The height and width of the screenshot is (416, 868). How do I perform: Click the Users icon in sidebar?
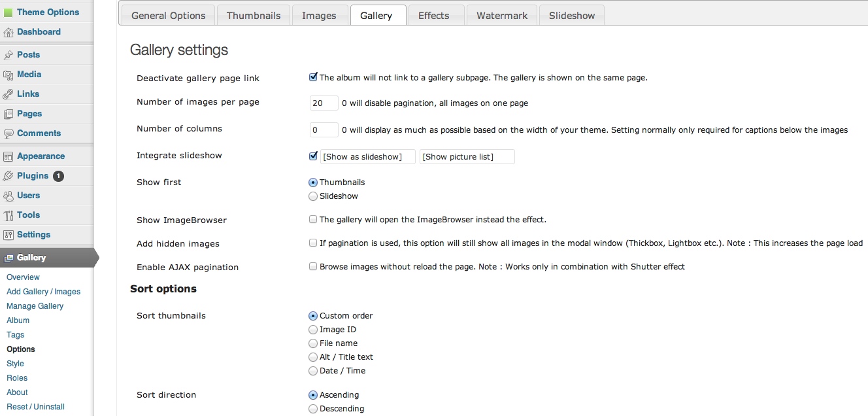(x=8, y=196)
